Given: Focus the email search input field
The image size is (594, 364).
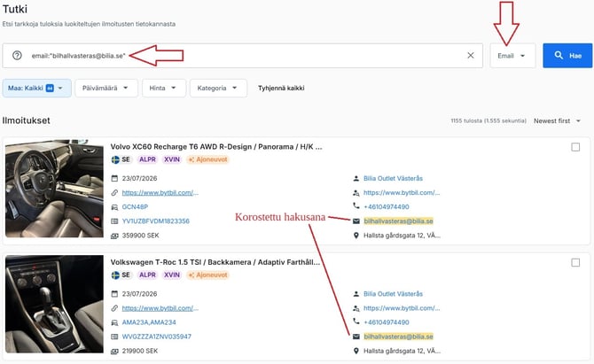Looking at the screenshot, I should (242, 56).
